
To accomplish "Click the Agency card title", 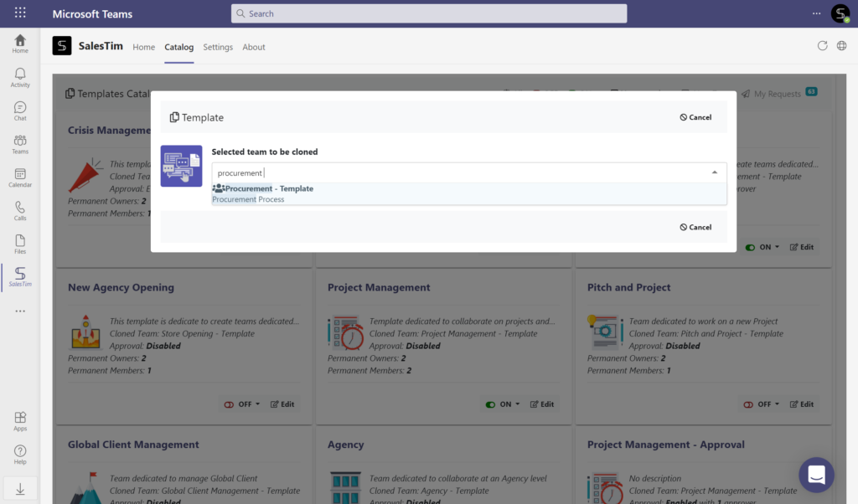I will [346, 445].
